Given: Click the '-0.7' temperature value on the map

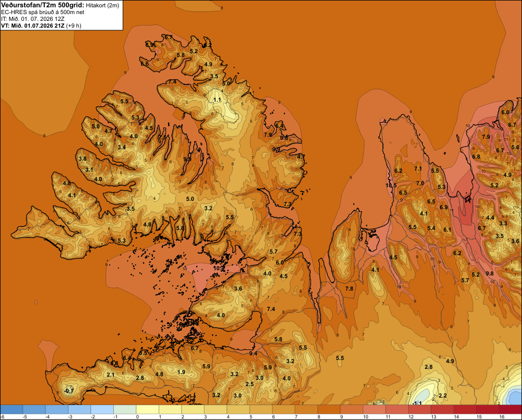Looking at the screenshot, I should [68, 391].
